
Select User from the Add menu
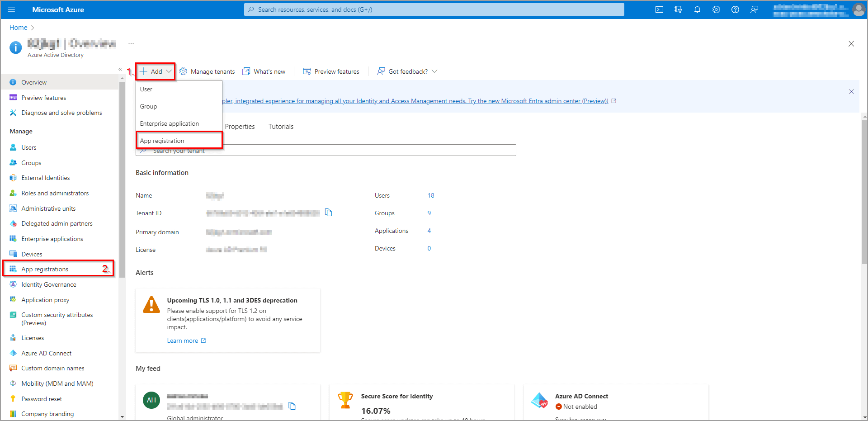click(x=179, y=89)
